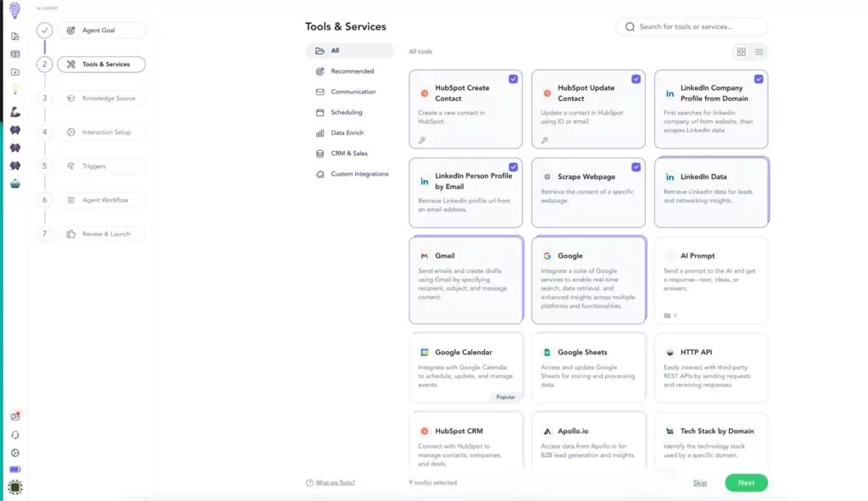Viewport: 868px width, 501px height.
Task: Click the lightbulb icon in the sidebar
Action: pyautogui.click(x=15, y=90)
